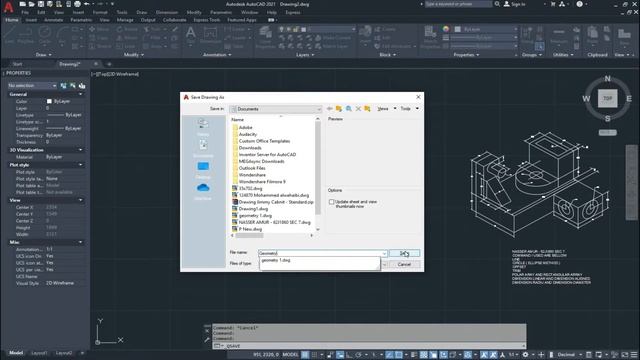640x360 pixels.
Task: Select the Downloads folder in file list
Action: 250,148
